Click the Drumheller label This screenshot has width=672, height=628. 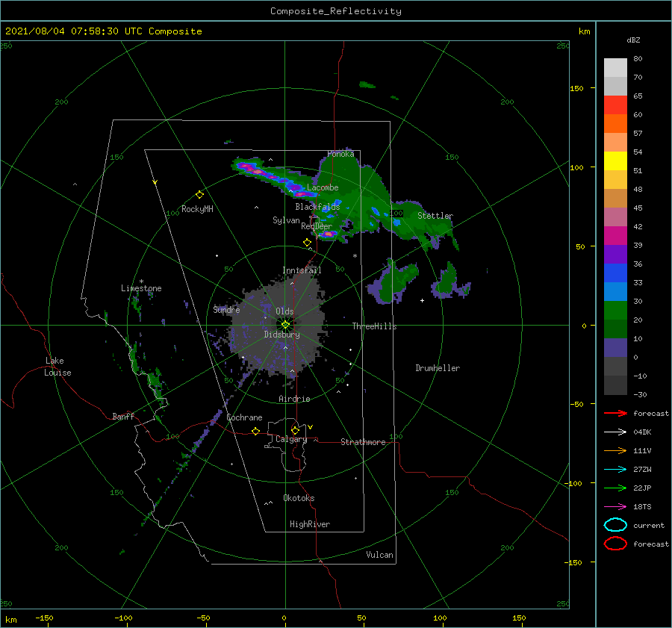438,368
